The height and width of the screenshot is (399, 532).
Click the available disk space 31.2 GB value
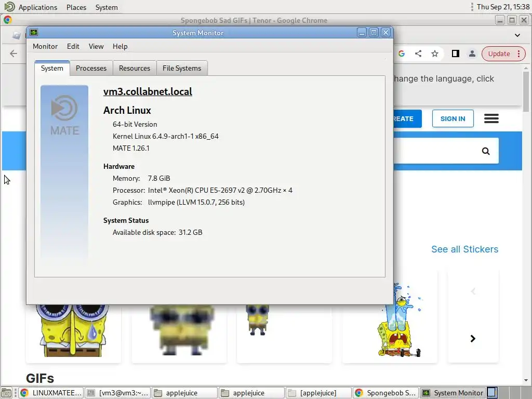point(190,232)
